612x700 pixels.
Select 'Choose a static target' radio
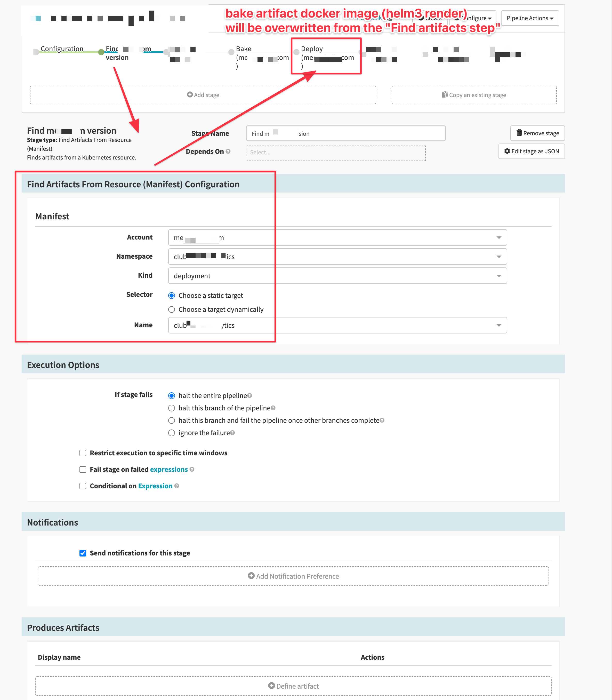171,296
